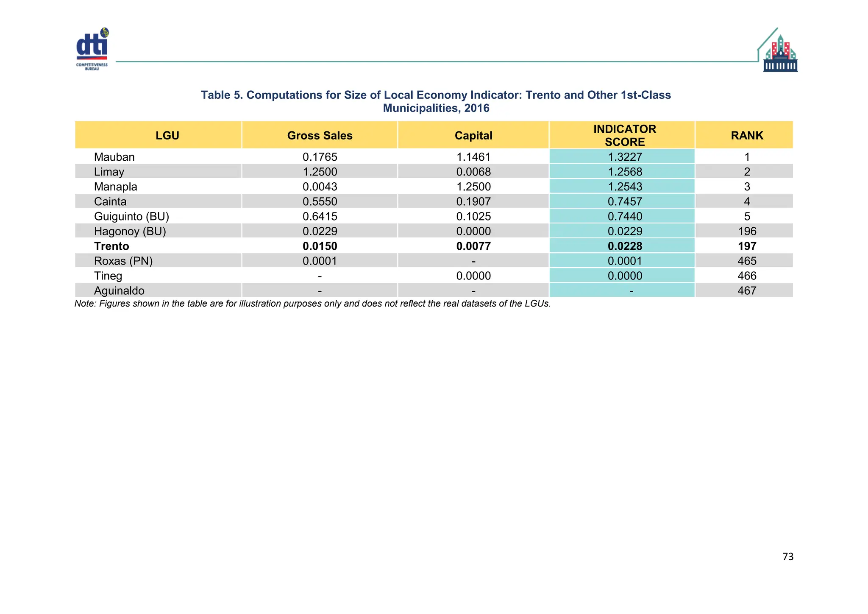This screenshot has height=614, width=868.
Task: Click Tineg rank value 466
Action: 747,276
